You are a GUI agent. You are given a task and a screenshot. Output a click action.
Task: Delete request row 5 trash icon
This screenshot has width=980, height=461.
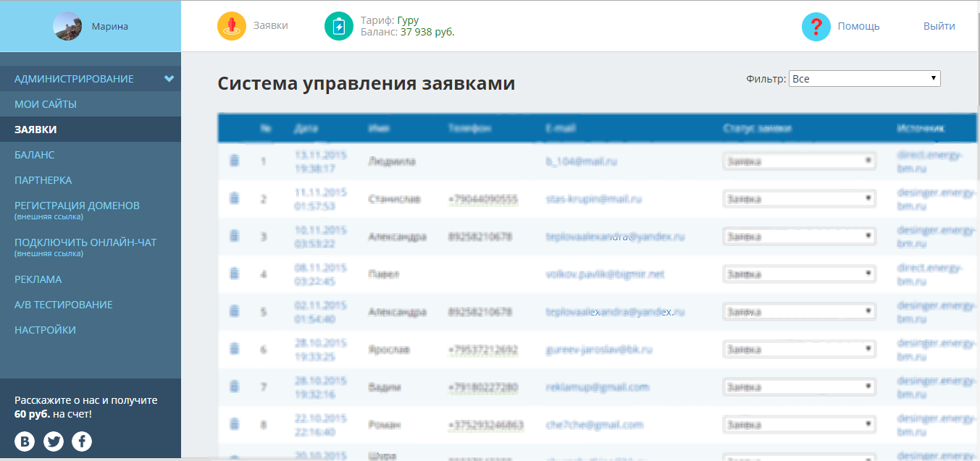coord(234,311)
